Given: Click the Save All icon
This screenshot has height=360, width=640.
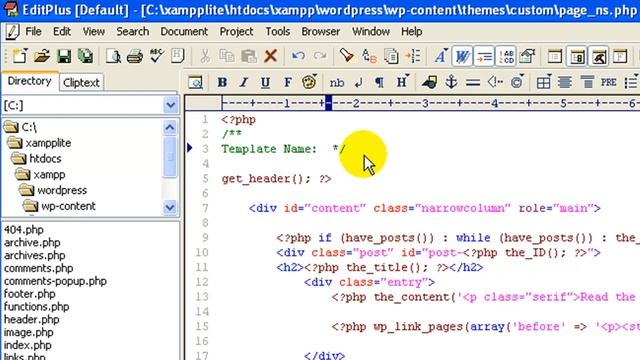Looking at the screenshot, I should coord(85,56).
